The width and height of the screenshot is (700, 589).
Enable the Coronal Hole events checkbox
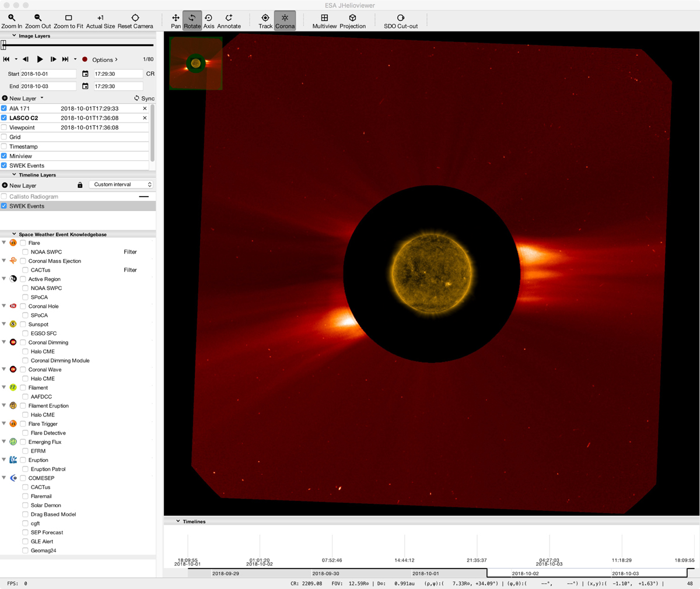23,306
